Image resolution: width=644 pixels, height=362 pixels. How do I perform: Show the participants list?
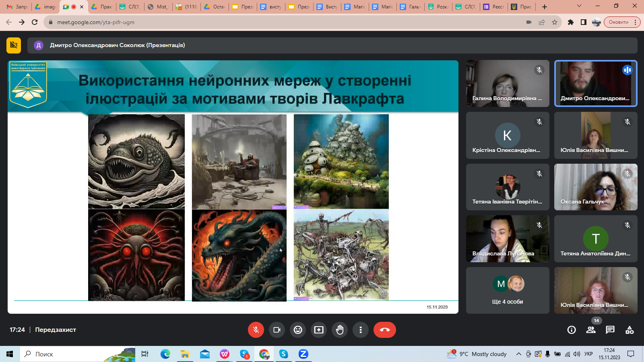(x=590, y=330)
